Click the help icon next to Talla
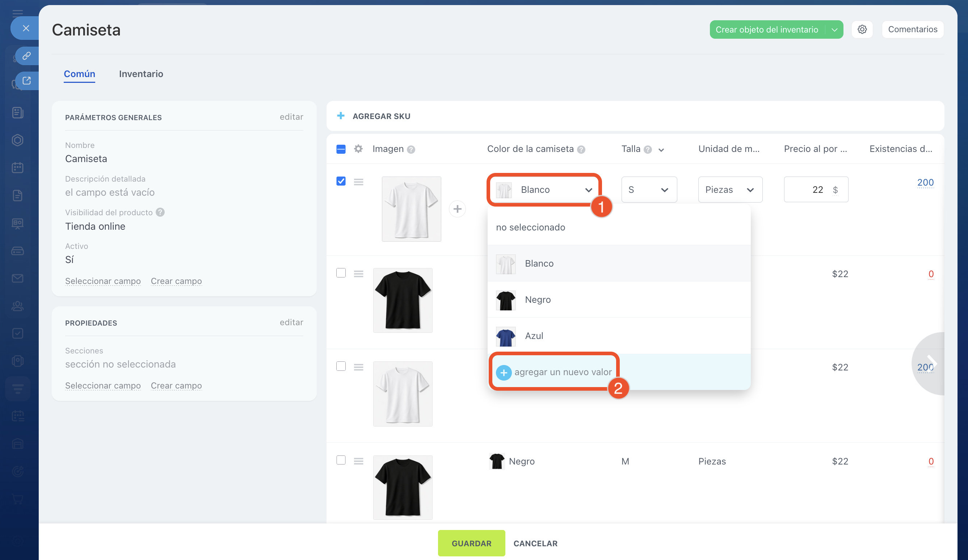968x560 pixels. (x=648, y=150)
